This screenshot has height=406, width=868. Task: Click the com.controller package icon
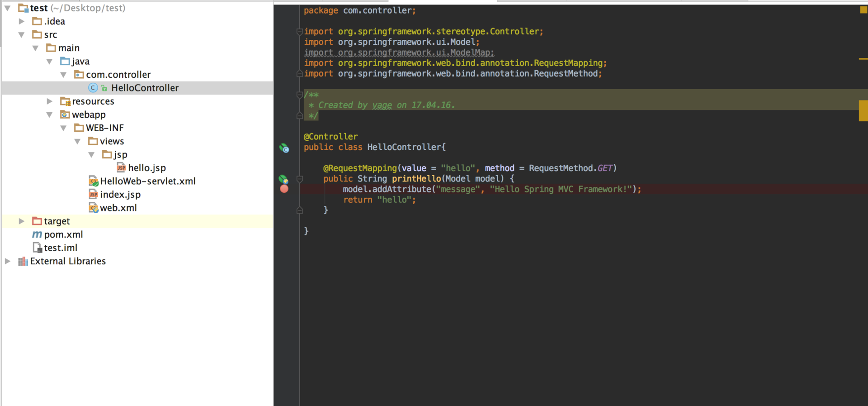(x=79, y=74)
